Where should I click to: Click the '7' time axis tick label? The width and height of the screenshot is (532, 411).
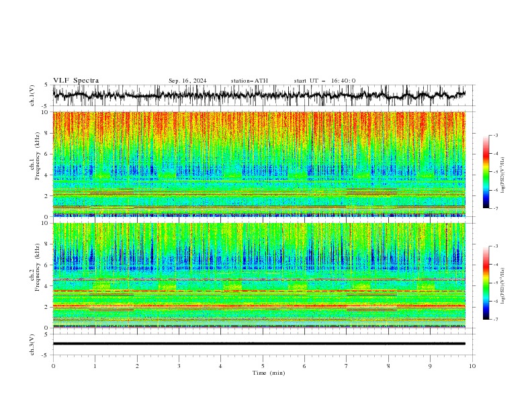point(347,366)
